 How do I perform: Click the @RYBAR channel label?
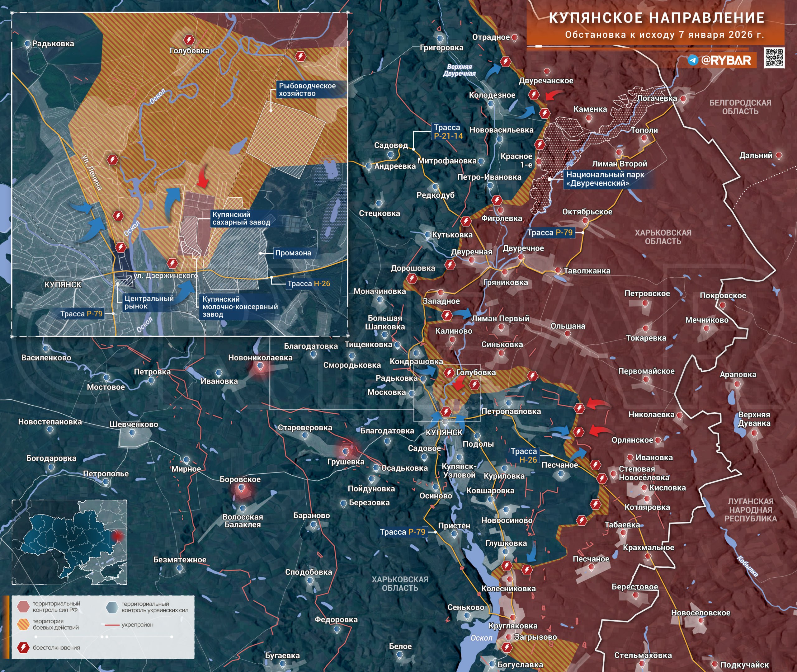coord(726,60)
